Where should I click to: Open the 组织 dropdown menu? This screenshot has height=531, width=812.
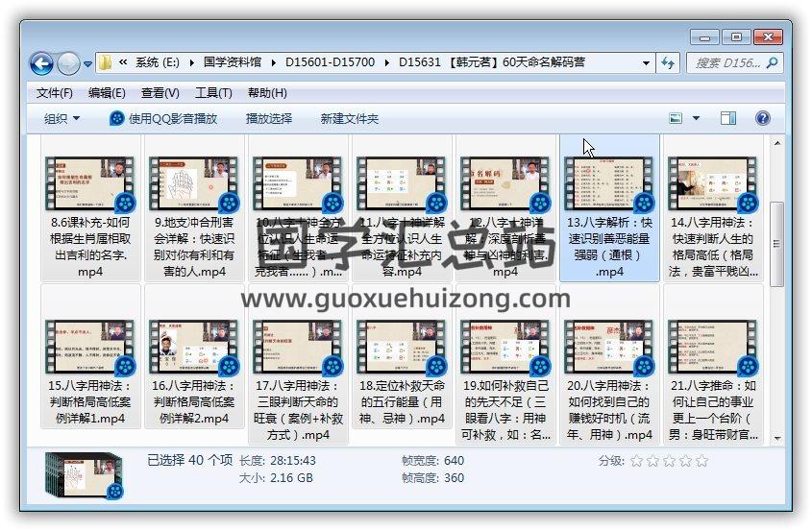62,118
